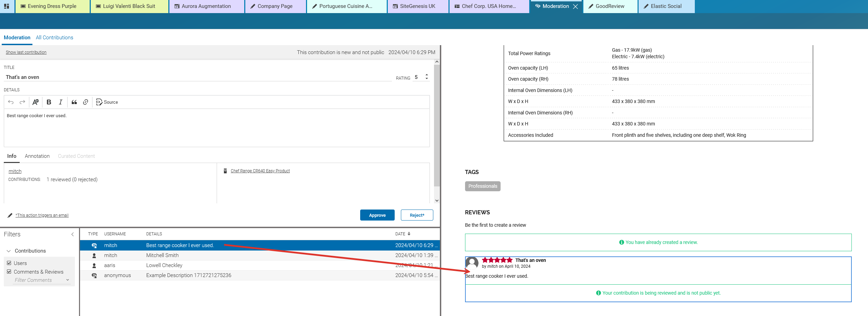Image resolution: width=868 pixels, height=316 pixels.
Task: Collapse the Filters panel with the chevron
Action: (72, 234)
